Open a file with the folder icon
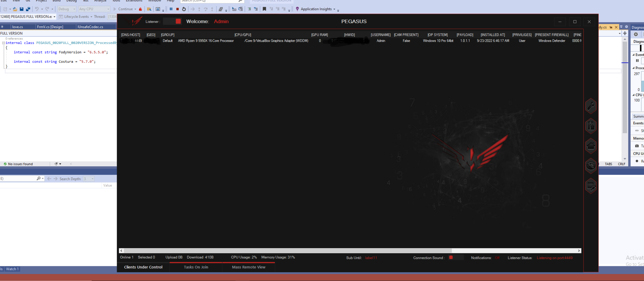 point(15,9)
